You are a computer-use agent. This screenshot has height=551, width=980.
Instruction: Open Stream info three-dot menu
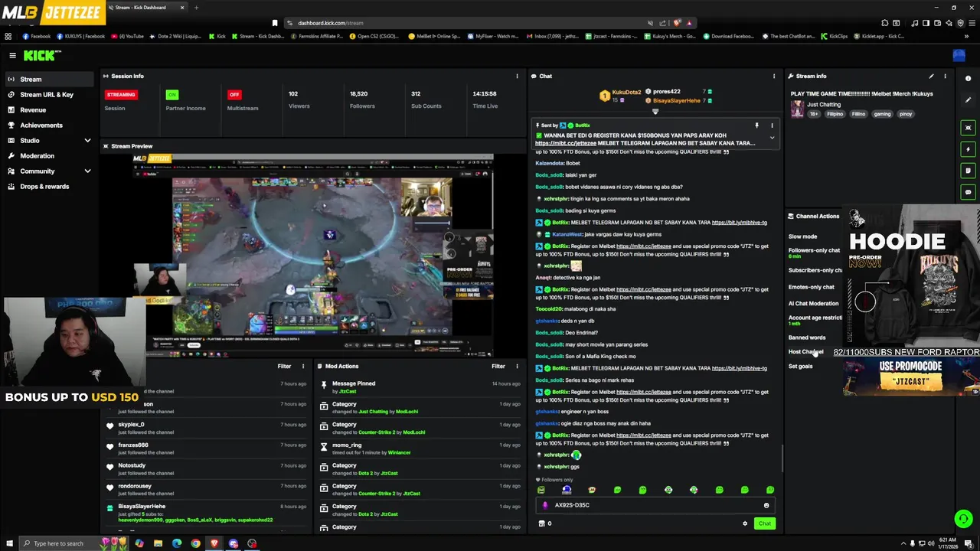[945, 76]
